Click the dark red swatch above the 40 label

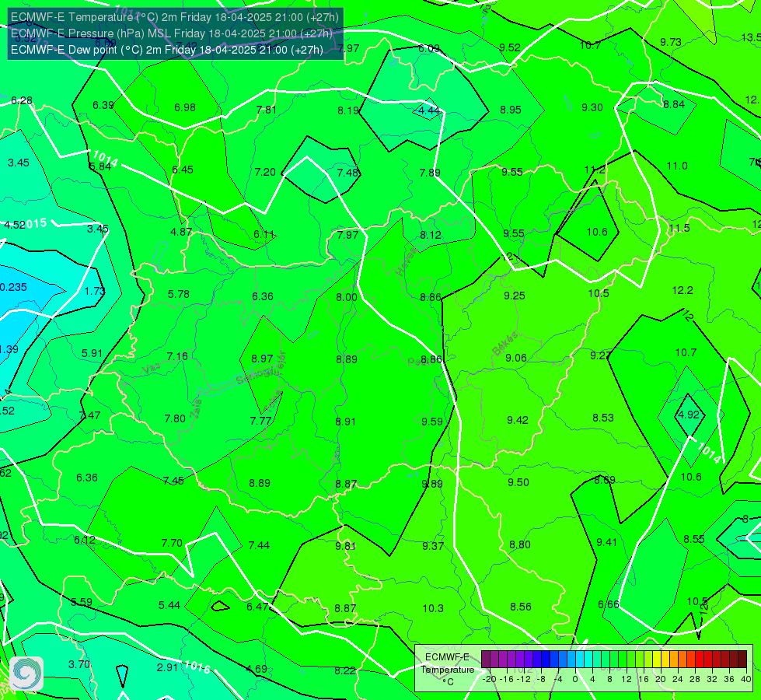742,660
